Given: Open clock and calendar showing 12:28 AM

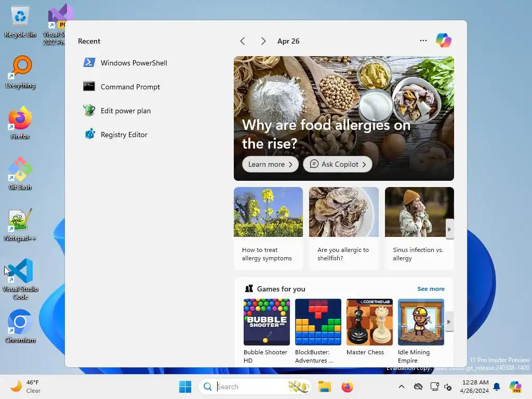Looking at the screenshot, I should pos(474,387).
